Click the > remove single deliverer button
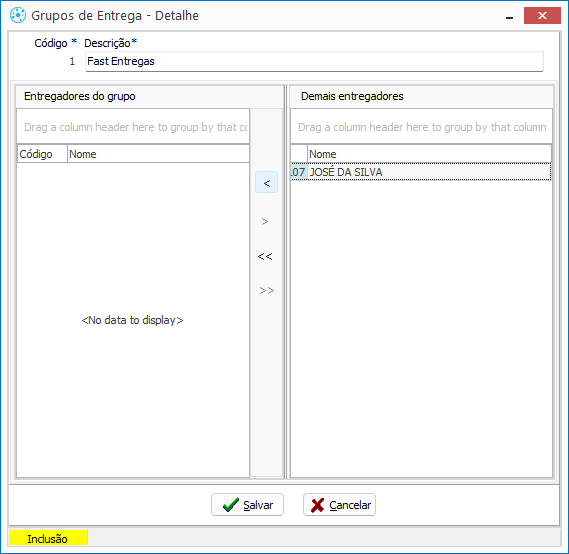This screenshot has height=554, width=569. (265, 221)
